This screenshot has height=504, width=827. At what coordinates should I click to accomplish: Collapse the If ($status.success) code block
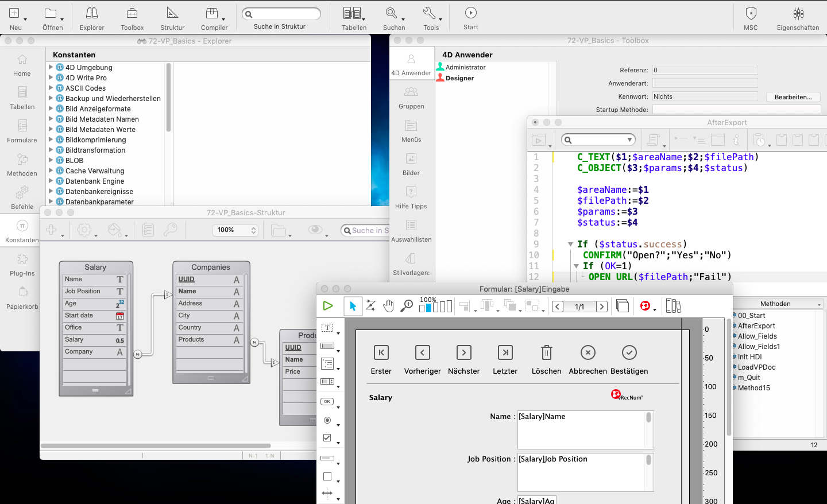click(570, 244)
